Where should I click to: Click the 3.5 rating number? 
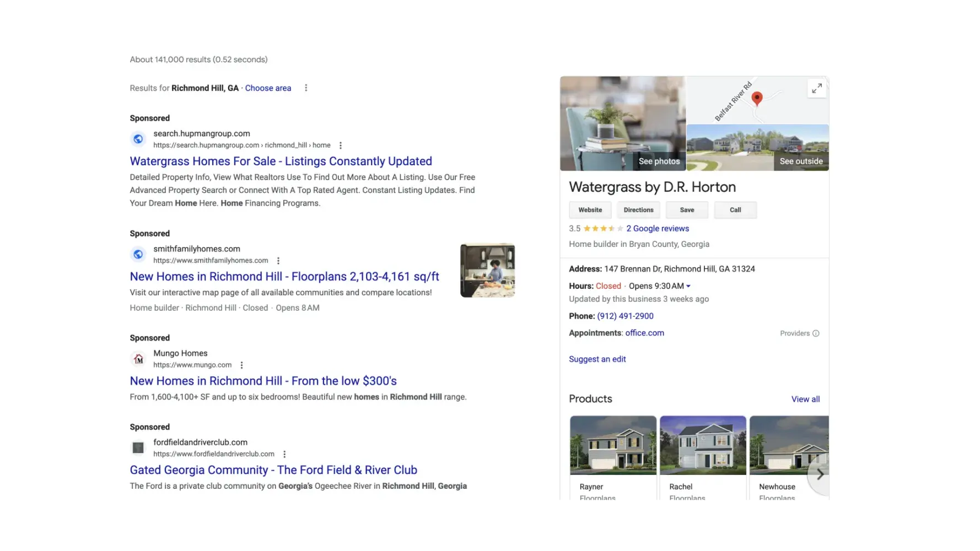point(575,229)
